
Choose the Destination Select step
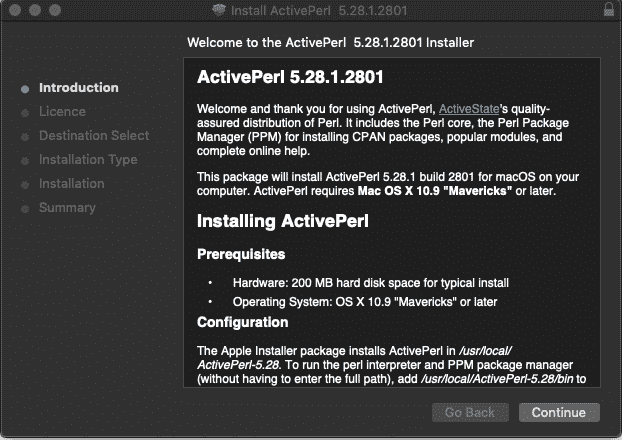pyautogui.click(x=93, y=136)
